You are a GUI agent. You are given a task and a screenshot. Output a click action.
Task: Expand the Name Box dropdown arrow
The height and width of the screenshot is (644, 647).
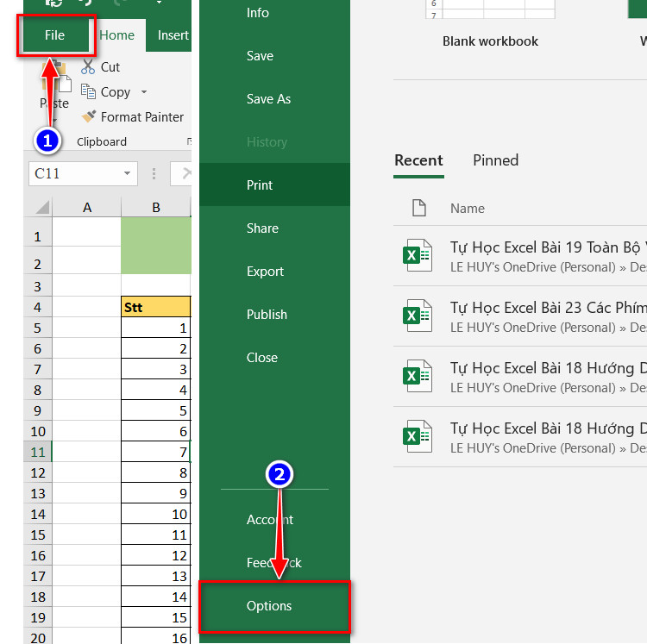click(127, 173)
